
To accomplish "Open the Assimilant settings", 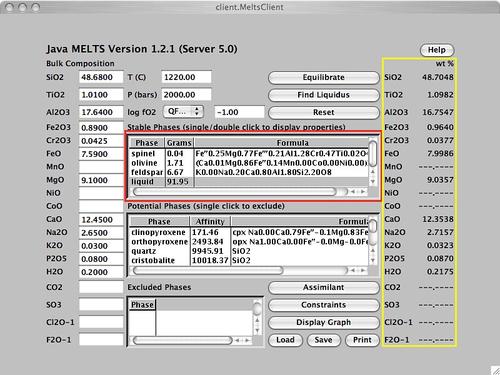I will 323,287.
